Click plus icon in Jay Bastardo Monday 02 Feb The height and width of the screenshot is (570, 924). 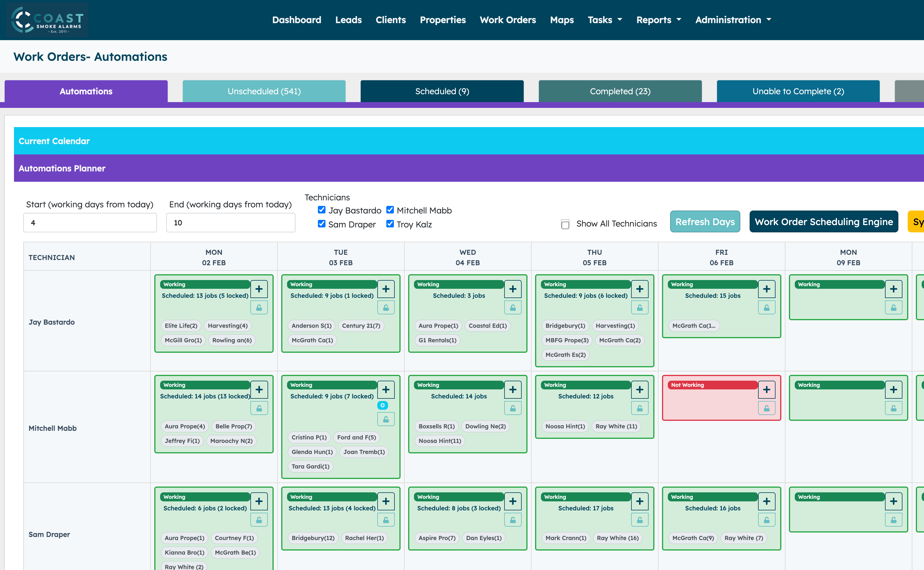coord(259,289)
